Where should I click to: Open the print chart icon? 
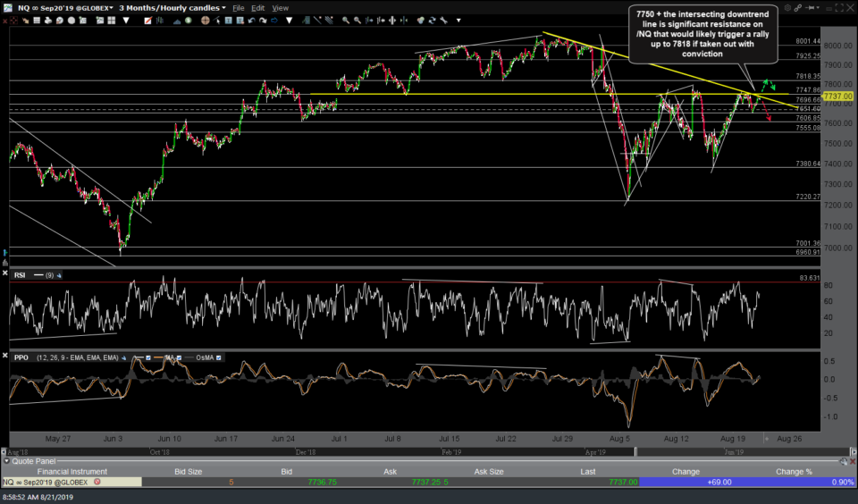(x=48, y=21)
